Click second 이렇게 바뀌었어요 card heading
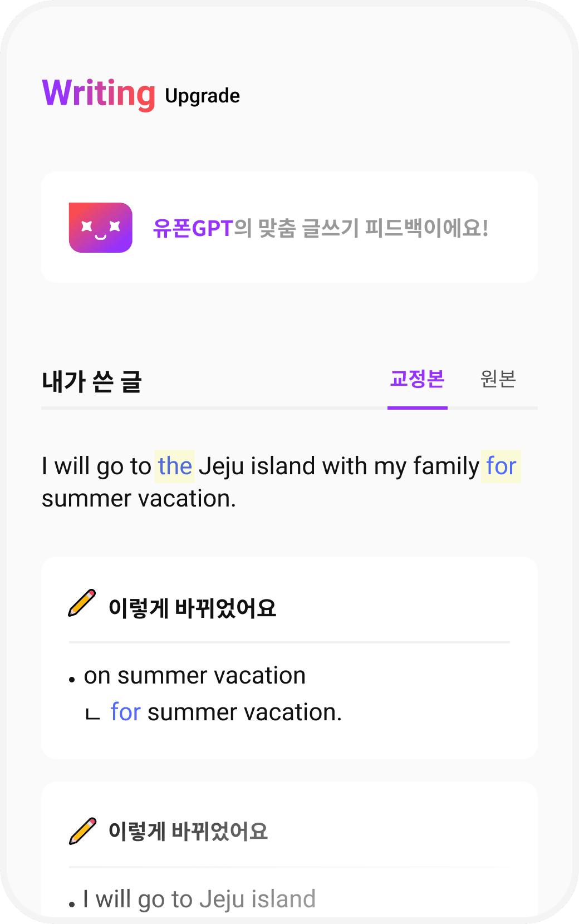Image resolution: width=579 pixels, height=924 pixels. coord(188,832)
